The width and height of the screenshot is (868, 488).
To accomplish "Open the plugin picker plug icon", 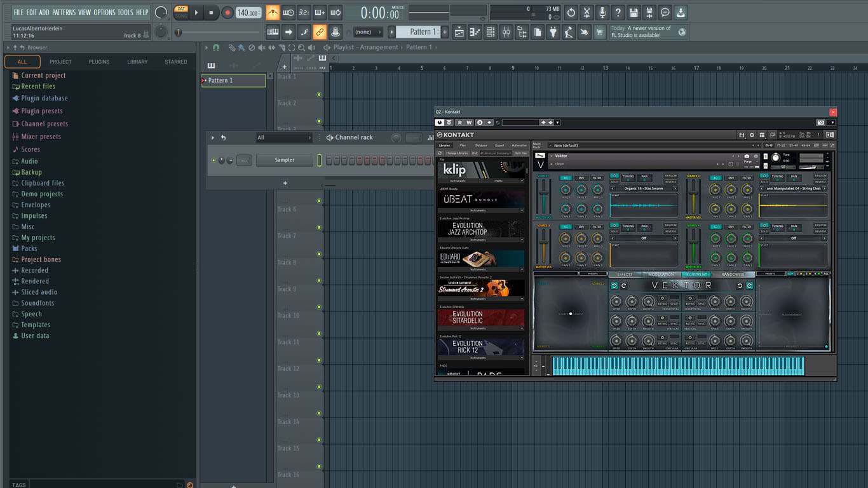I will tap(553, 32).
